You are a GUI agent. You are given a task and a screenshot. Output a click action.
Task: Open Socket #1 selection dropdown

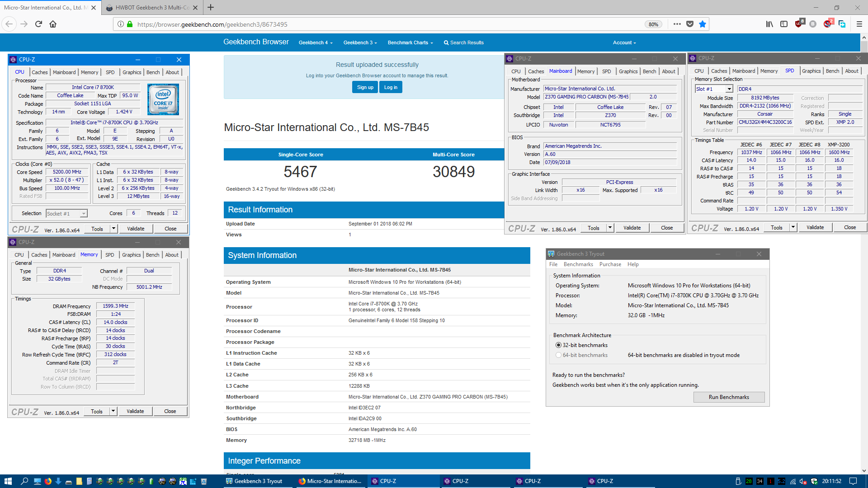(66, 214)
